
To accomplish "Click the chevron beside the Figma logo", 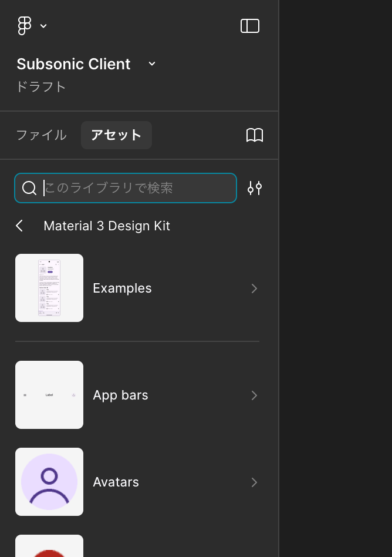I will coord(43,26).
